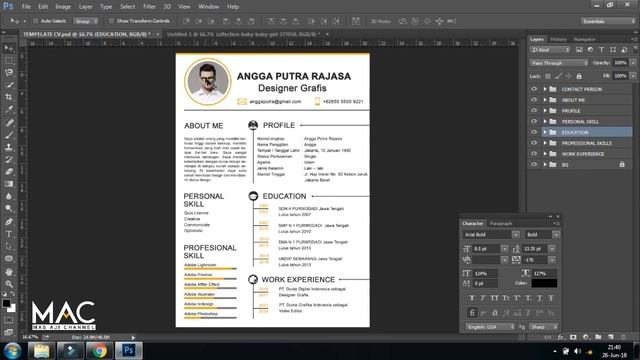The height and width of the screenshot is (360, 640).
Task: Hide the PERSONAL SKILL layer group
Action: click(534, 121)
